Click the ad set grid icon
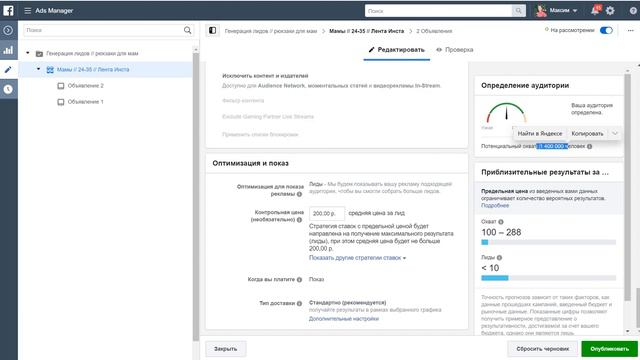 click(50, 70)
